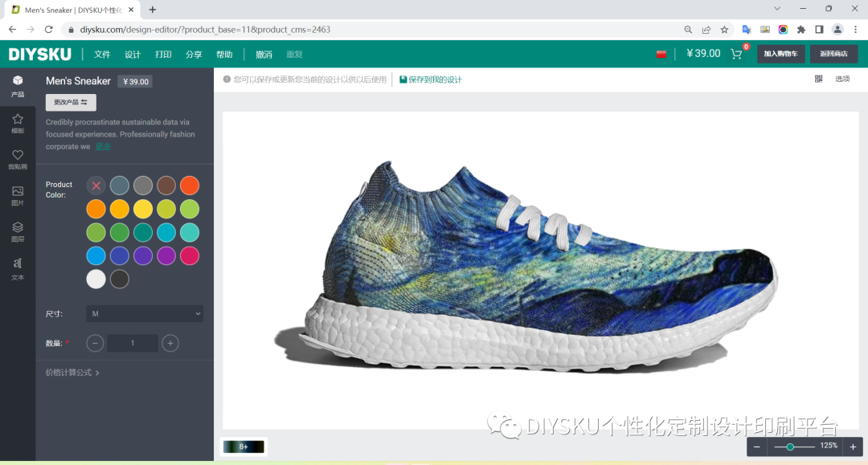
Task: Select the pink product color swatch
Action: [x=190, y=256]
